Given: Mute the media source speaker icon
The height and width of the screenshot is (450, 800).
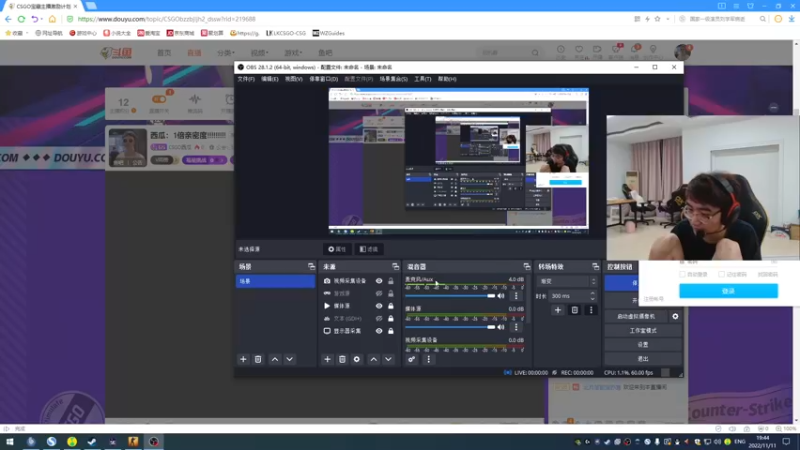Looking at the screenshot, I should (x=501, y=327).
